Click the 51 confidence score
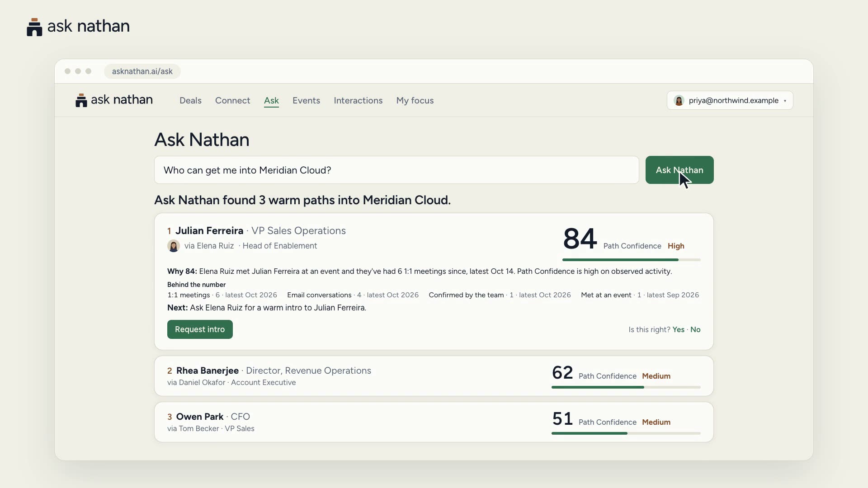This screenshot has width=868, height=488. click(x=562, y=419)
